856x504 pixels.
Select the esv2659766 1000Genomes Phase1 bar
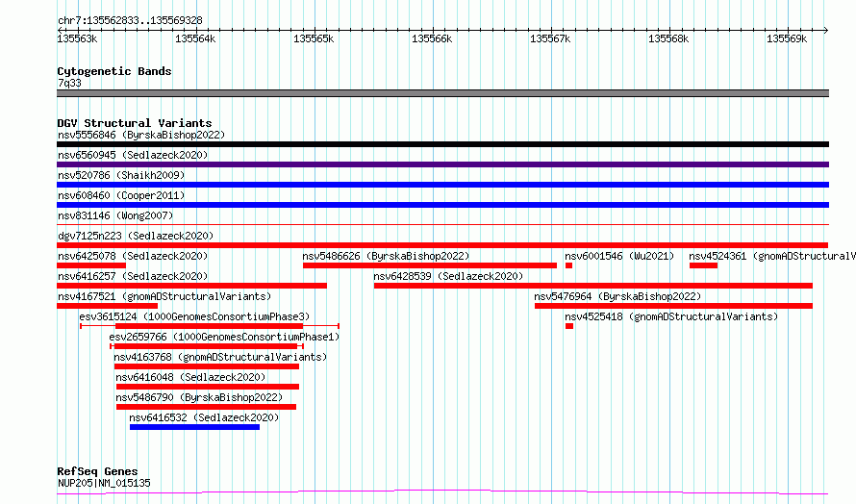(207, 346)
